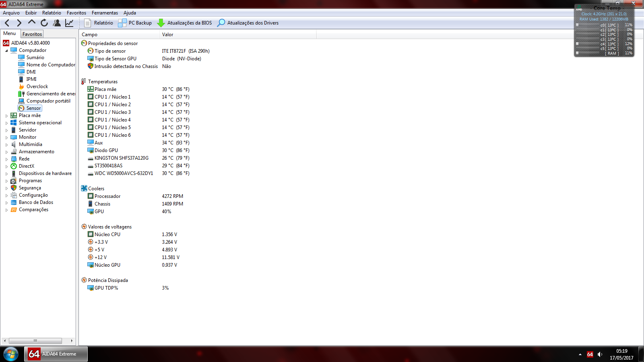Viewport: 644px width, 362px height.
Task: Open the Favoritos menu in menu bar
Action: pyautogui.click(x=76, y=13)
